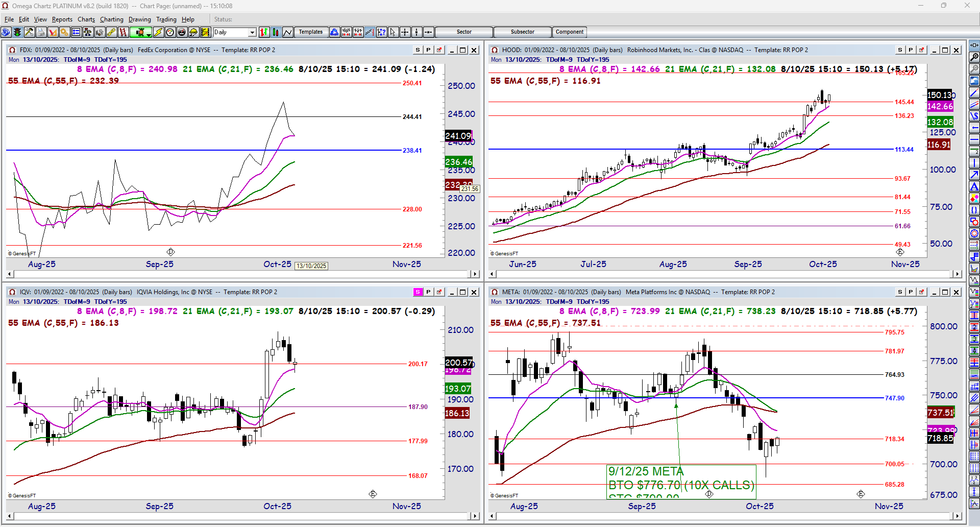Select the trend line drawing tool

coord(974,92)
